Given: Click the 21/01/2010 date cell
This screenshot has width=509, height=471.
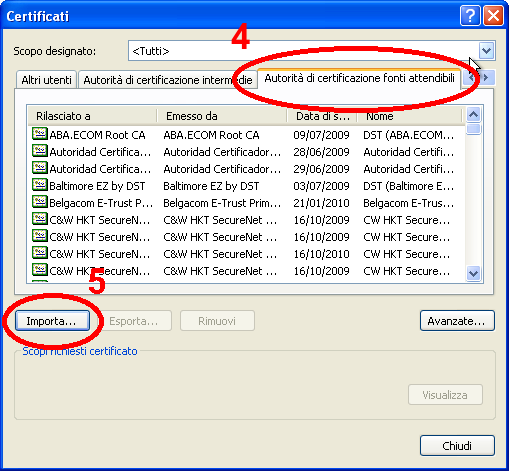Looking at the screenshot, I should (321, 203).
